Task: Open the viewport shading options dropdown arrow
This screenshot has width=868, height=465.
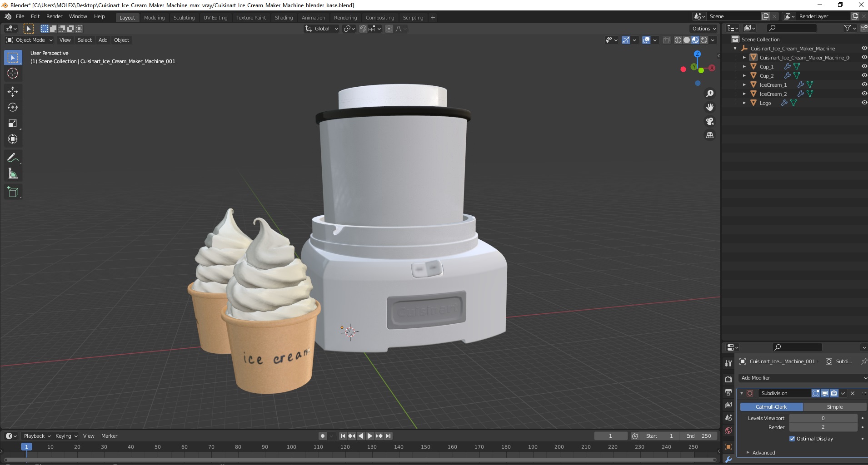Action: click(713, 40)
